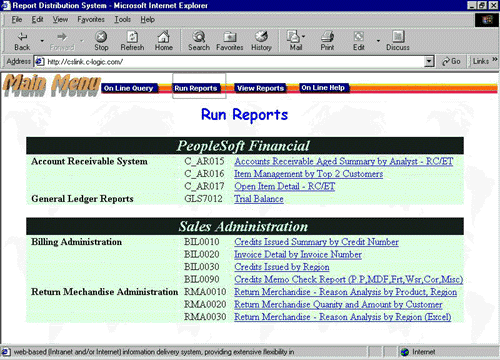Select the BIL0090 report code

pos(202,279)
